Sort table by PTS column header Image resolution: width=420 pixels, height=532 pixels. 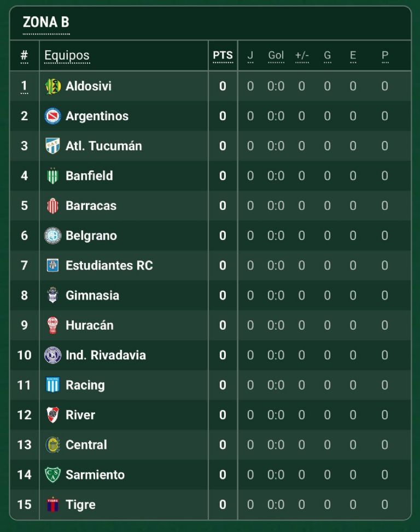(223, 55)
